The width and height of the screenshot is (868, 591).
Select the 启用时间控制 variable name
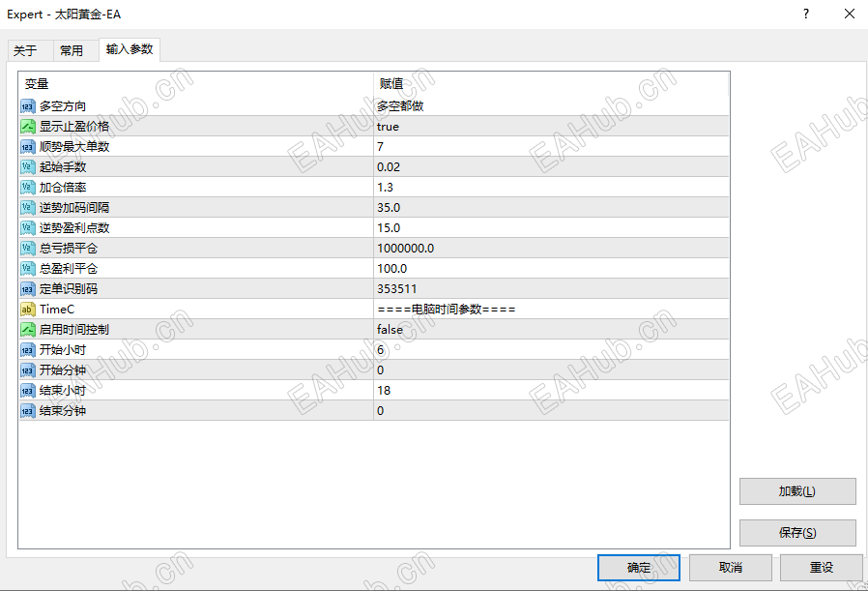[74, 330]
